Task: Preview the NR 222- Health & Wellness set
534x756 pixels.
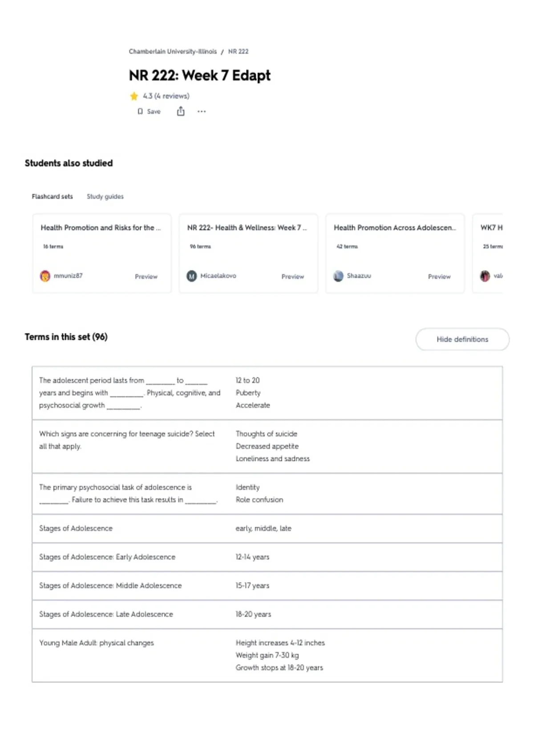Action: pos(292,277)
